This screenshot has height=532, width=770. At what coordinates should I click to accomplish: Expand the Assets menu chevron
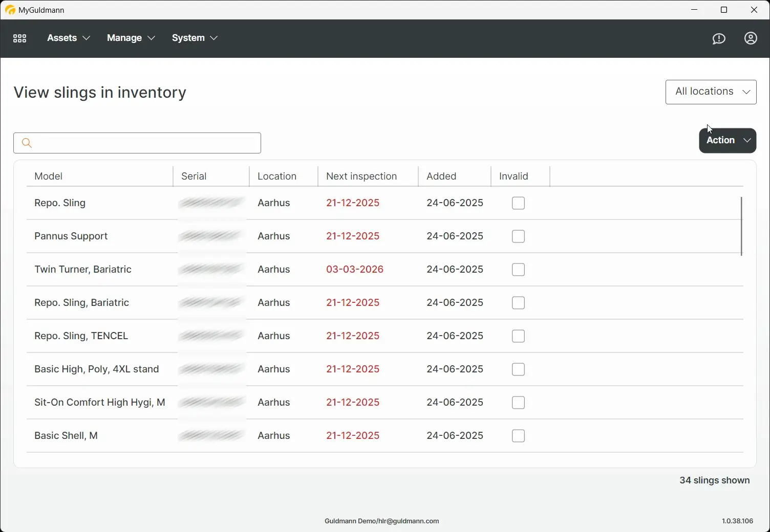[87, 38]
